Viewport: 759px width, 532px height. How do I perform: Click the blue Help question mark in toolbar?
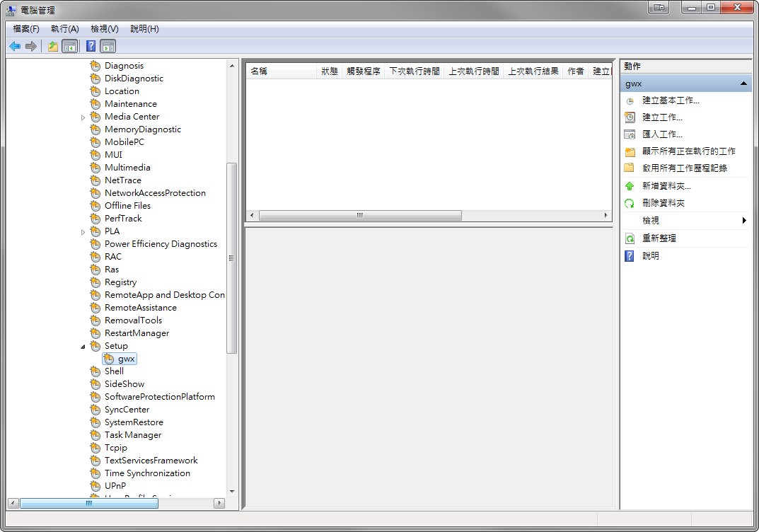coord(91,47)
